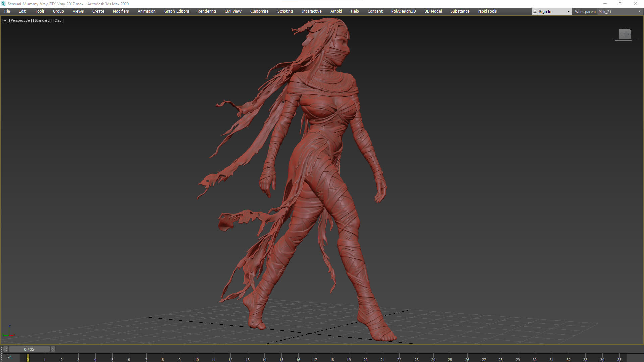Open the File menu
Viewport: 644px width, 362px height.
pyautogui.click(x=7, y=11)
